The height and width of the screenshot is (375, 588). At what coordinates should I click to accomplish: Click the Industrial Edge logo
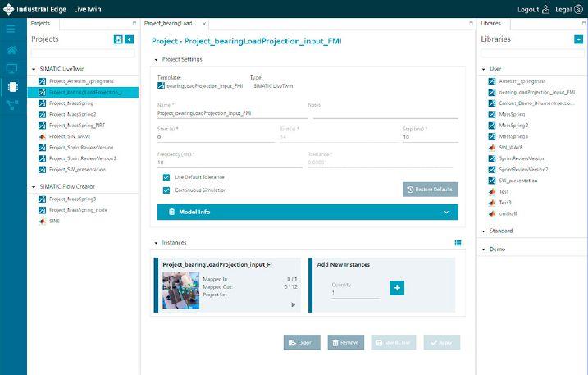pyautogui.click(x=8, y=9)
